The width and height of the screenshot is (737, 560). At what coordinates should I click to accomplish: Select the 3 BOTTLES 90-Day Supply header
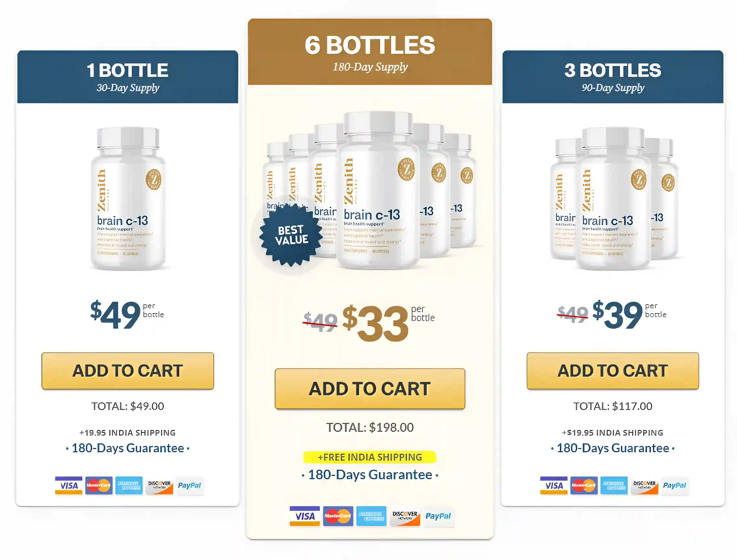pyautogui.click(x=613, y=77)
